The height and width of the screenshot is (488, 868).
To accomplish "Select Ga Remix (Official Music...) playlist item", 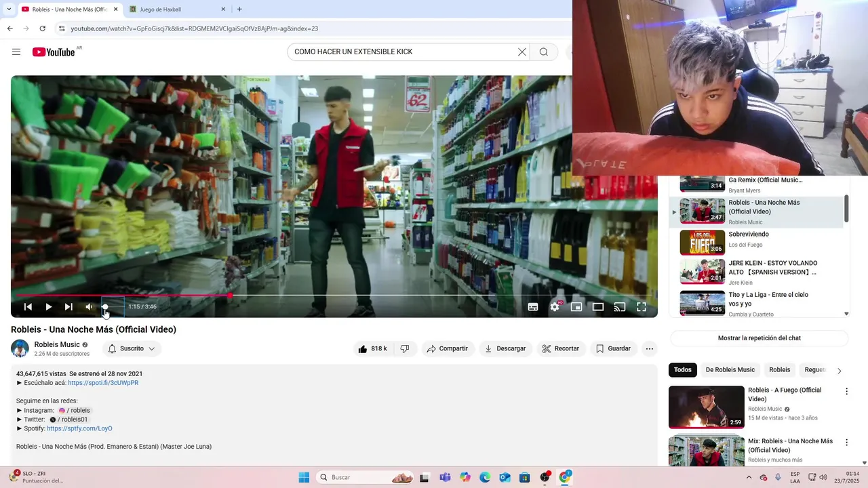I will 756,184.
